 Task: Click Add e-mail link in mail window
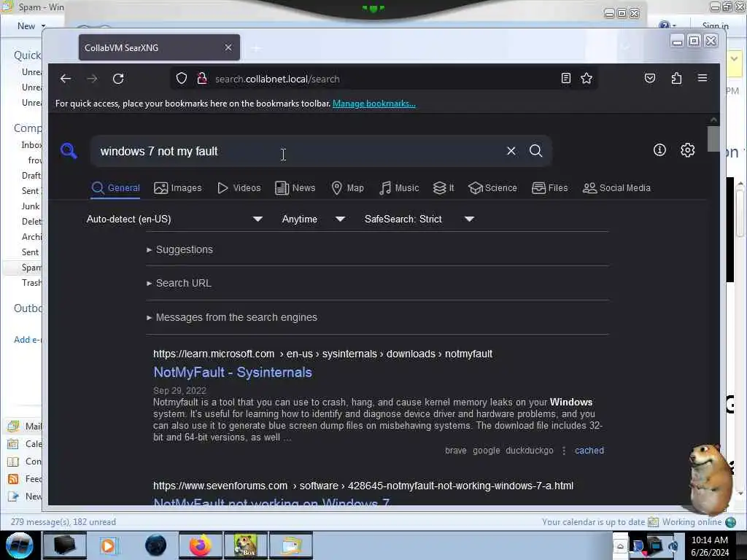point(28,340)
